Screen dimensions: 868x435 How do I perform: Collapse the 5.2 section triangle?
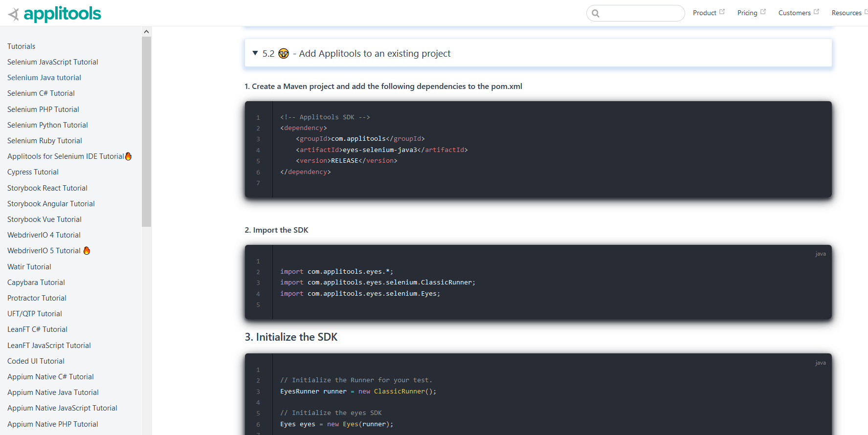coord(255,53)
